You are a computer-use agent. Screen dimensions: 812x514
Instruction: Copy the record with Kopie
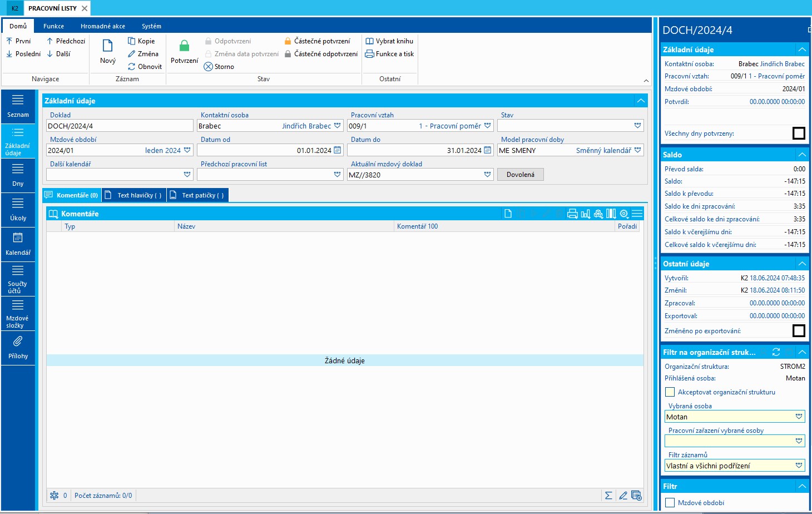[141, 41]
